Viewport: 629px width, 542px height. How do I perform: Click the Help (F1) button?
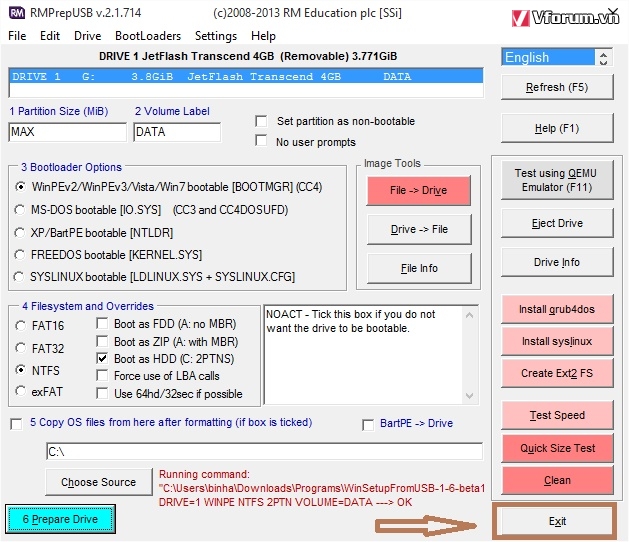pos(557,128)
